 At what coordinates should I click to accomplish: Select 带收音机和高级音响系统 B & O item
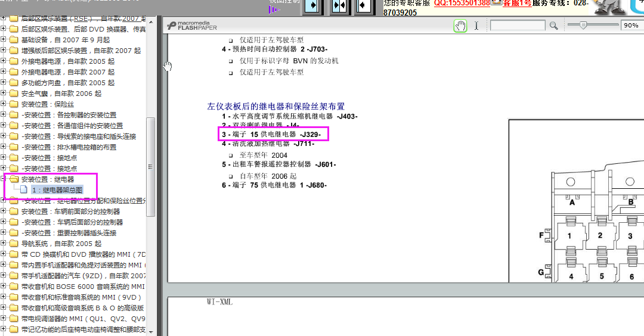tap(83, 307)
